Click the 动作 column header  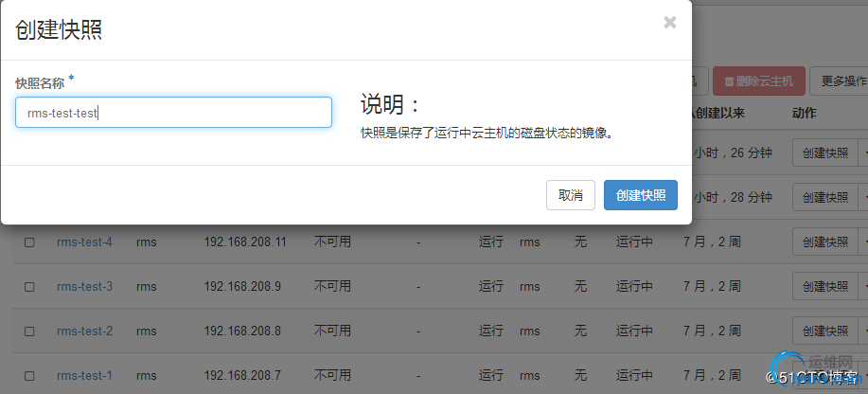pos(805,113)
